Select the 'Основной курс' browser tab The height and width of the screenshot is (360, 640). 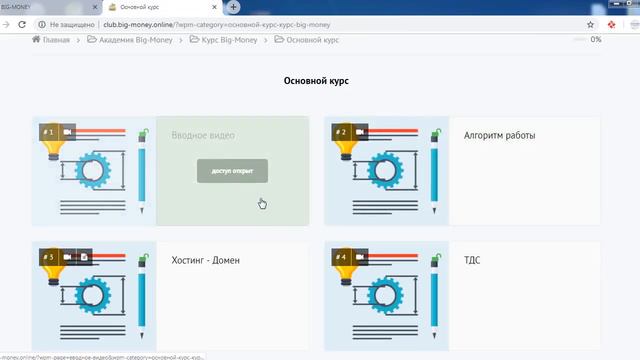point(163,7)
